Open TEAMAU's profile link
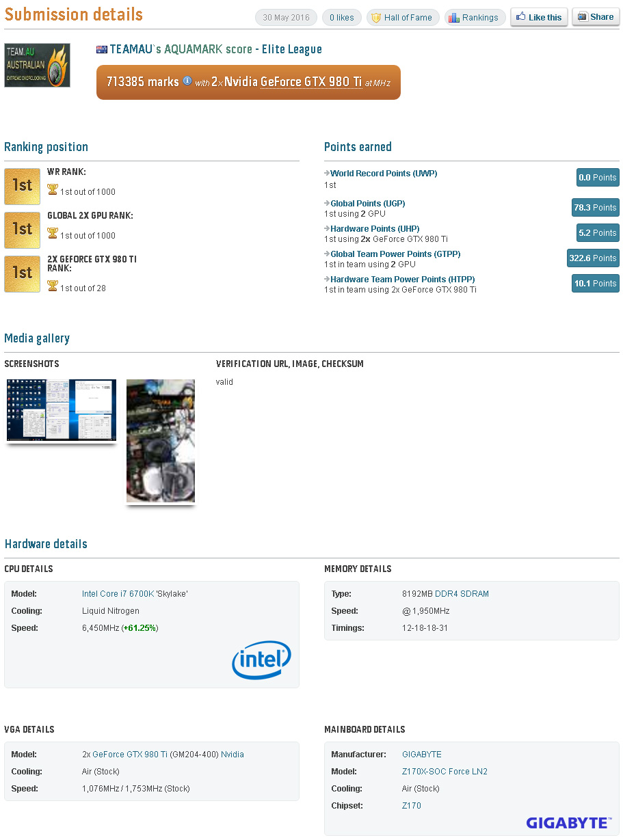The image size is (623, 840). tap(133, 49)
